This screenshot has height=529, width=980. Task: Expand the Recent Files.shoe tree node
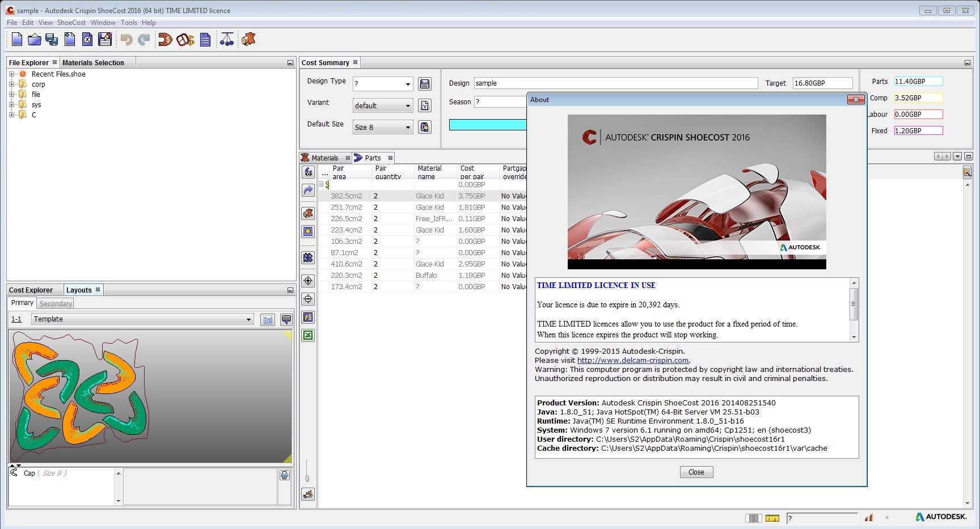pyautogui.click(x=11, y=74)
